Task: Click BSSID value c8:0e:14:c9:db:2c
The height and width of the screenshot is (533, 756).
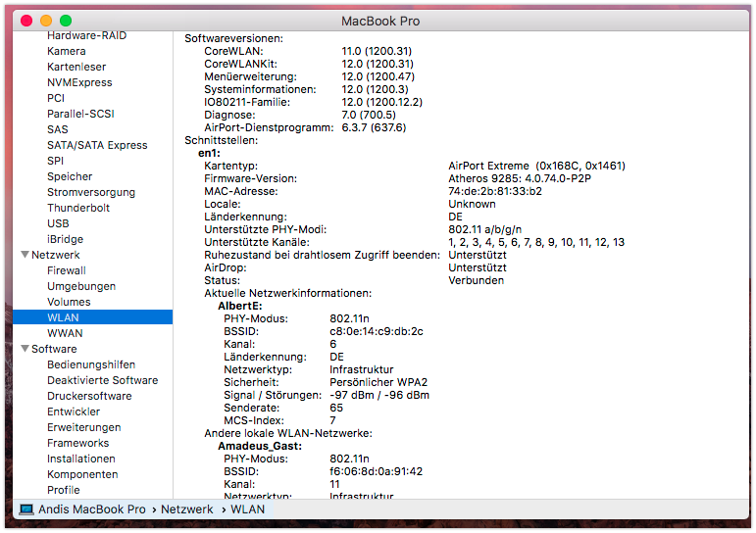Action: tap(377, 331)
